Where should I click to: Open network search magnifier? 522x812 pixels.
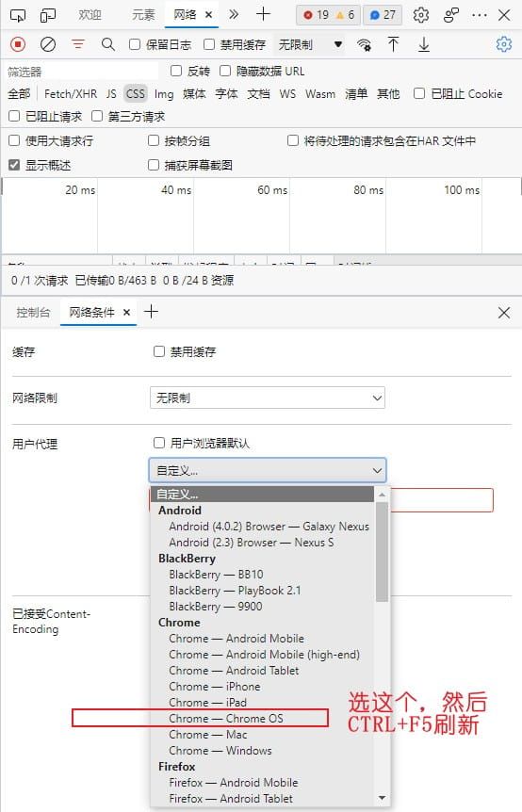pos(108,44)
